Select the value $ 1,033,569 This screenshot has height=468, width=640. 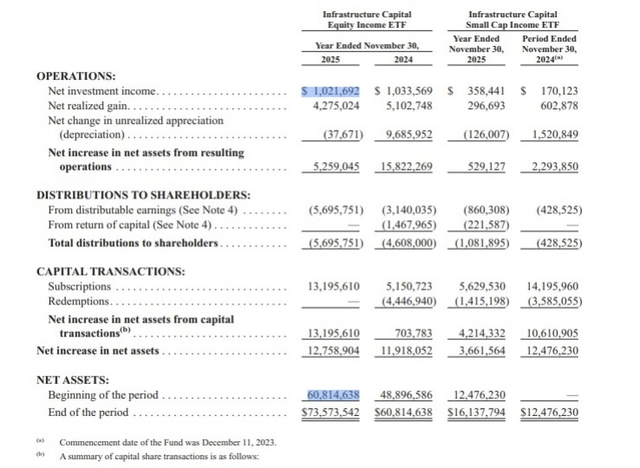click(403, 91)
